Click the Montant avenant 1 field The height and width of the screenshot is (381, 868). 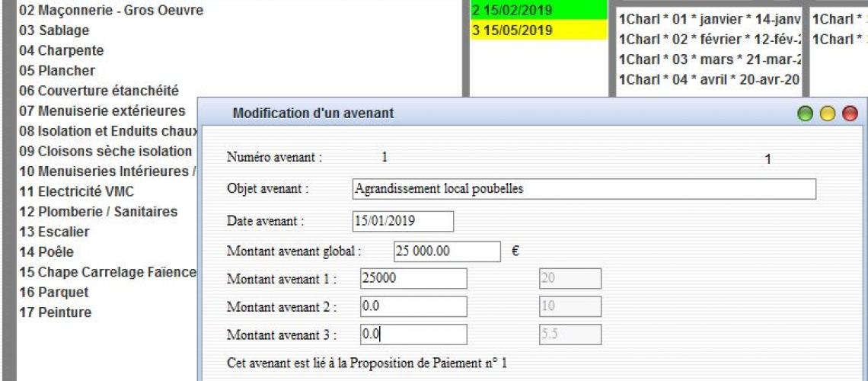(x=413, y=279)
